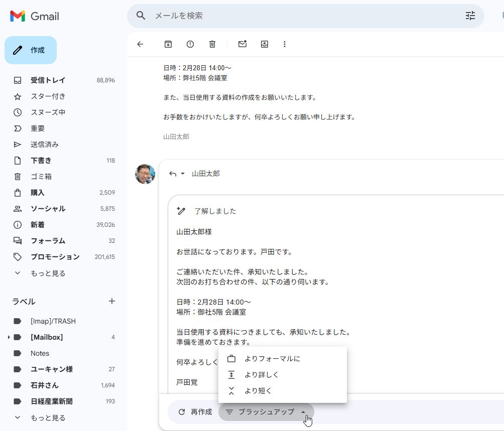Click the 作成 compose button
Image resolution: width=504 pixels, height=431 pixels.
(31, 50)
